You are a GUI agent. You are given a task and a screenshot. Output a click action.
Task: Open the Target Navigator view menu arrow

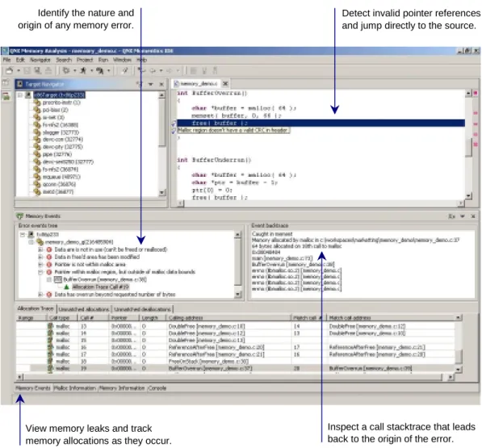click(151, 84)
